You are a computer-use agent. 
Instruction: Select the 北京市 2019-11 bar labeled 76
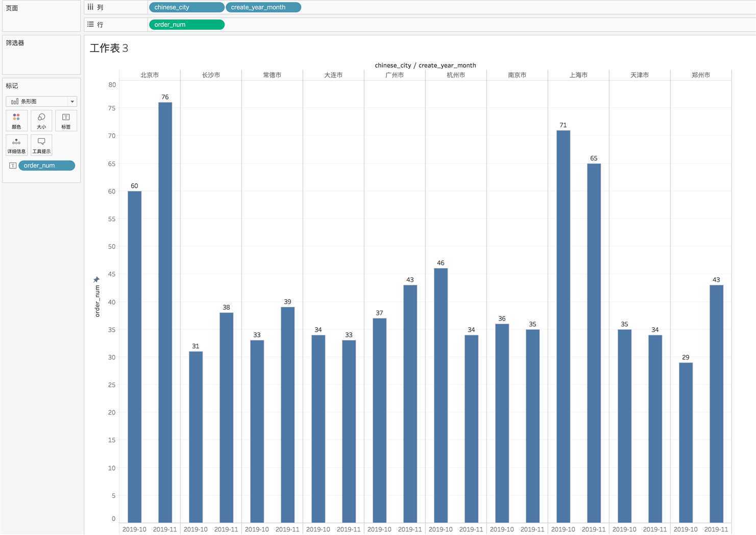tap(165, 312)
